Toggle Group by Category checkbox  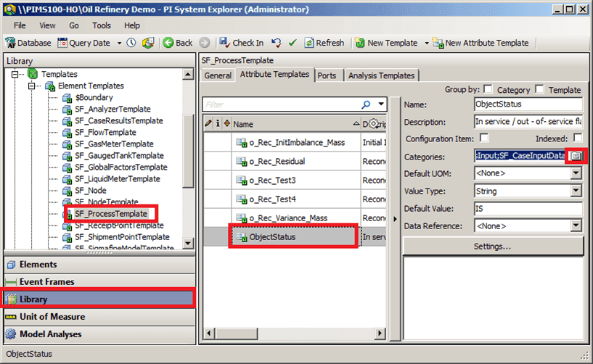[488, 89]
